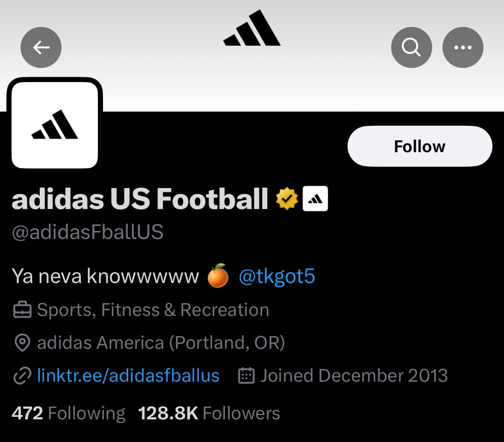Tap the Sports, Fitness & Recreation category

click(153, 310)
